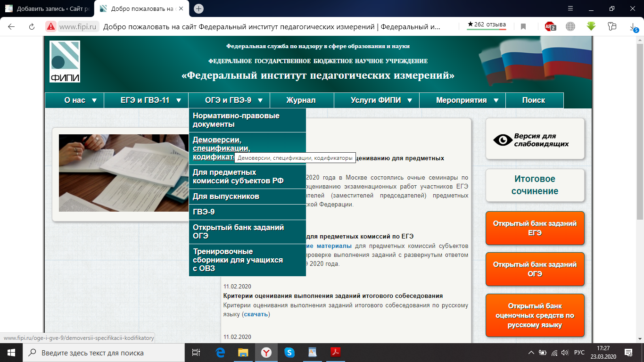Open the ABP ad blocker extension
The height and width of the screenshot is (362, 644).
pos(550,26)
